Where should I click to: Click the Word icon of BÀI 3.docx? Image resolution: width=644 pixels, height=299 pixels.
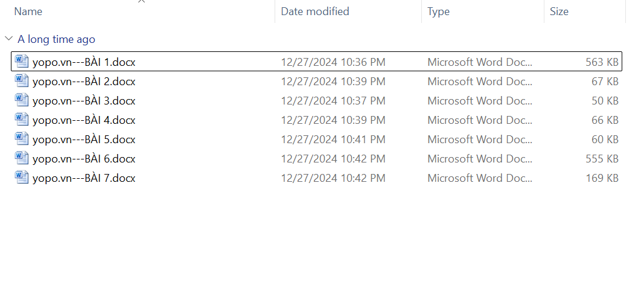click(x=22, y=100)
